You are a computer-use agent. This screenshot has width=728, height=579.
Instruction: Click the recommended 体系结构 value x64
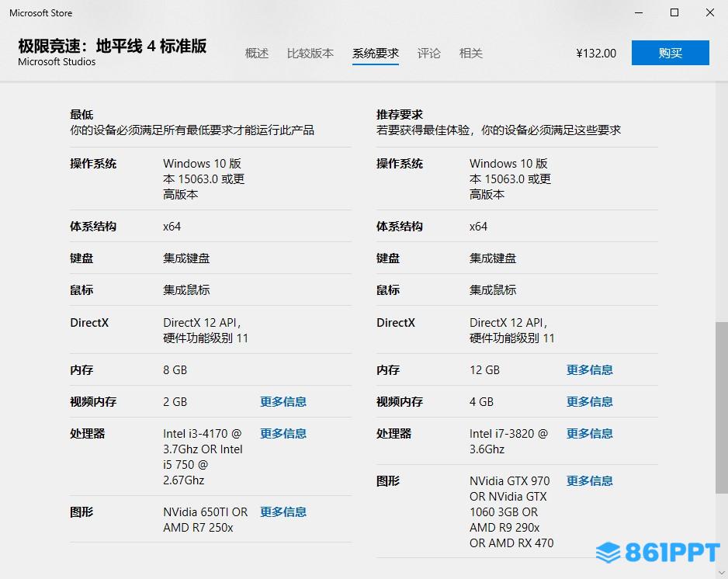pyautogui.click(x=478, y=227)
